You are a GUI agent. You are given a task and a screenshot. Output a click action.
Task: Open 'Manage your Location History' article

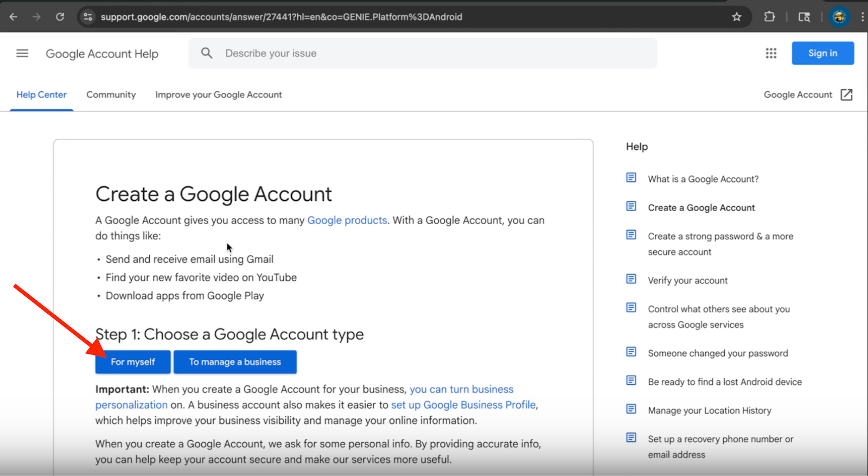[x=710, y=411]
